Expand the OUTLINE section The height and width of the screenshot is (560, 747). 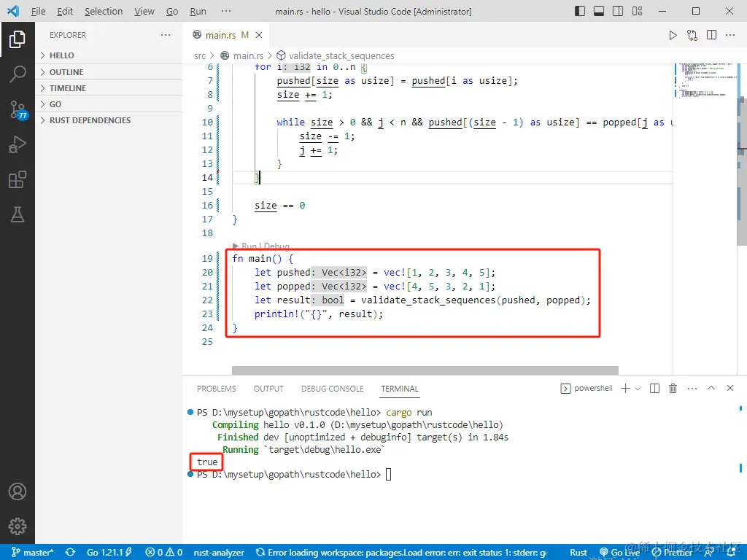tap(109, 72)
